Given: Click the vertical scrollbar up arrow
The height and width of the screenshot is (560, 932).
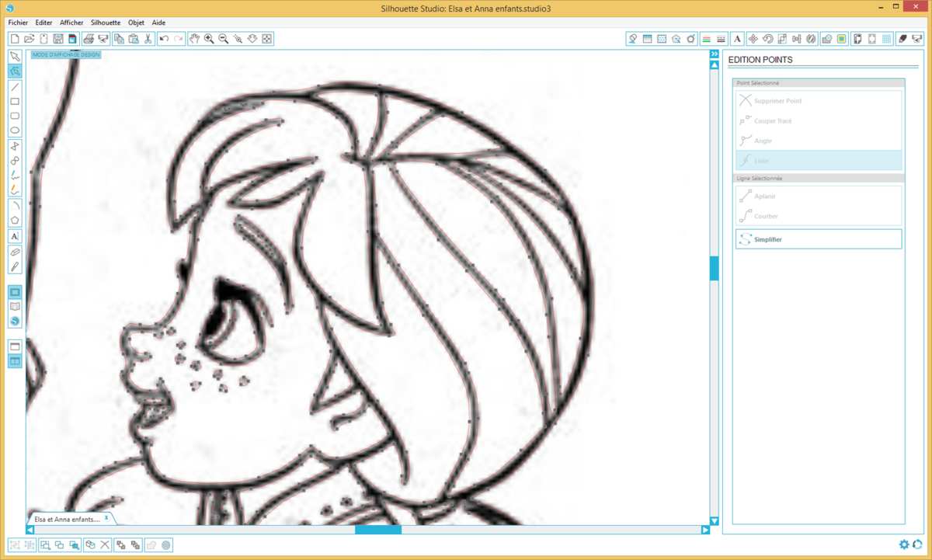Looking at the screenshot, I should click(715, 65).
